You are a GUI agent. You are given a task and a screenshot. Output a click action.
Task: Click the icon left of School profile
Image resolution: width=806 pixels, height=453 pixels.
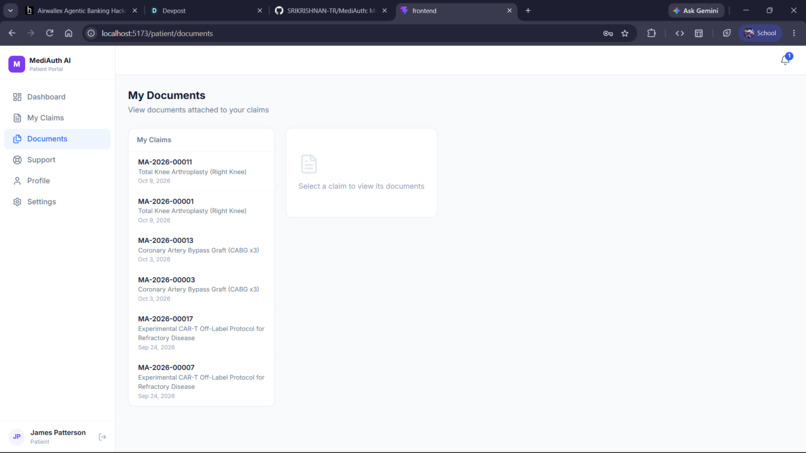click(x=726, y=33)
